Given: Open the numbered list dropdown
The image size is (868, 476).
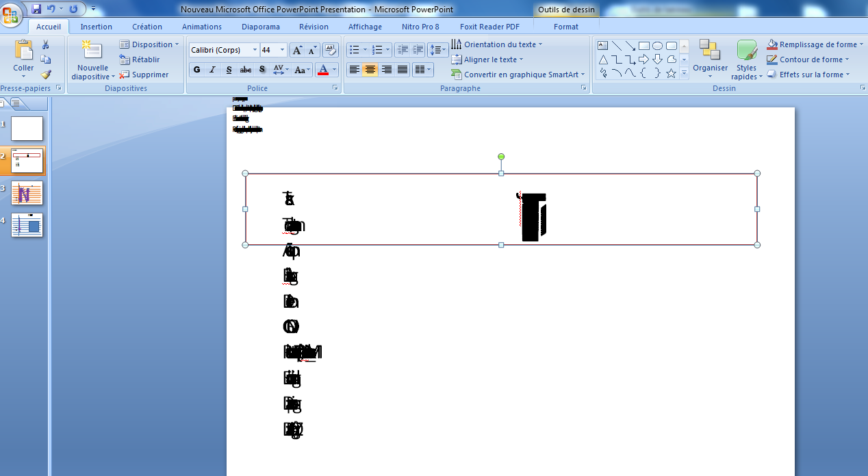Looking at the screenshot, I should [x=388, y=50].
